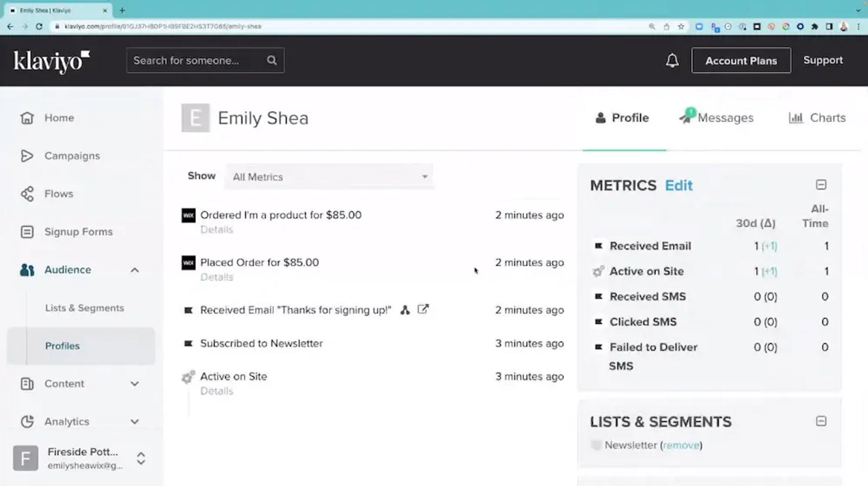The image size is (868, 486).
Task: Click the Fireside Pottery account avatar
Action: tap(25, 458)
